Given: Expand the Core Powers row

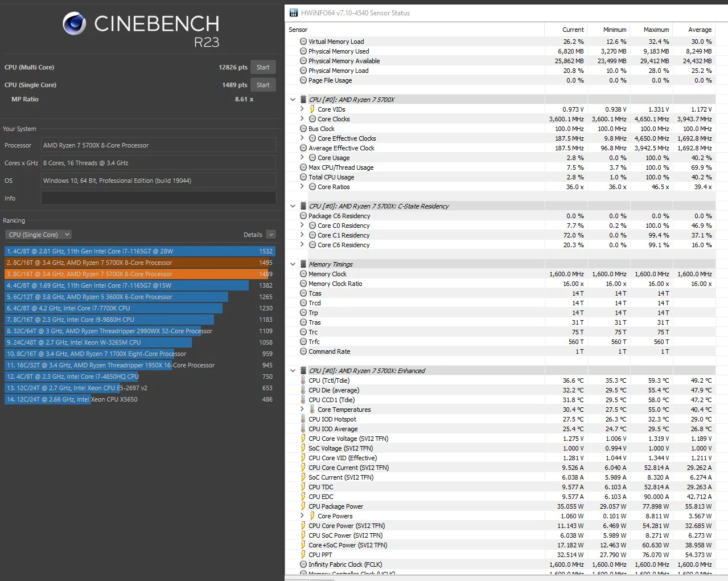Looking at the screenshot, I should 302,516.
